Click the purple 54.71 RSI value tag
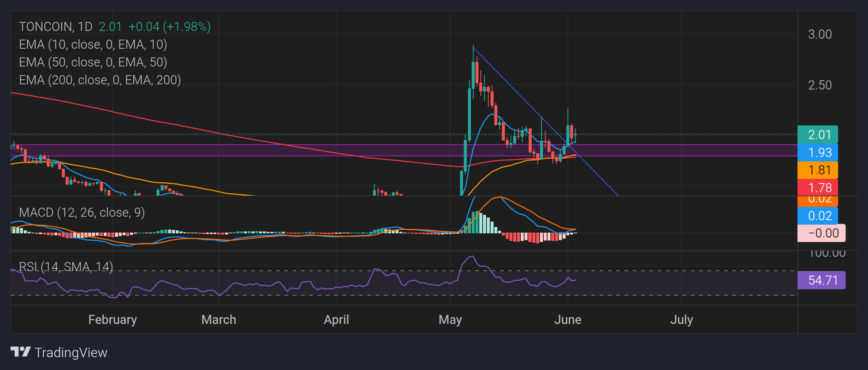This screenshot has width=868, height=370. click(x=822, y=280)
